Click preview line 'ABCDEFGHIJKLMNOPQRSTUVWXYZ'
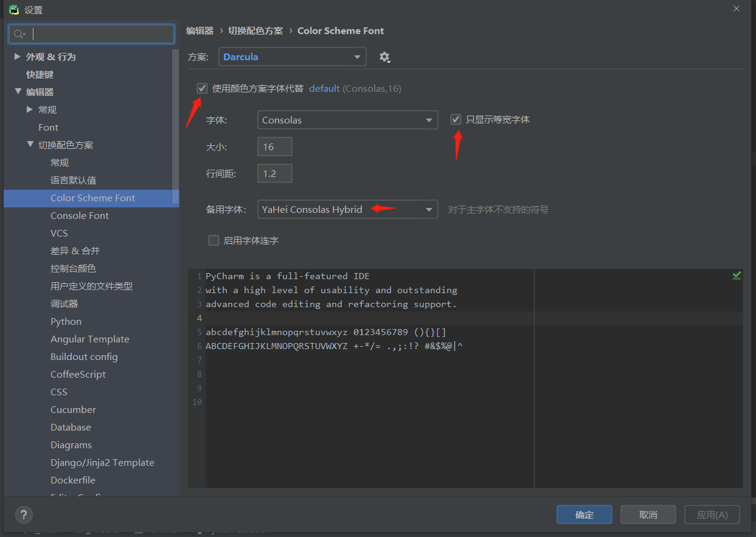This screenshot has width=756, height=537. tap(335, 346)
